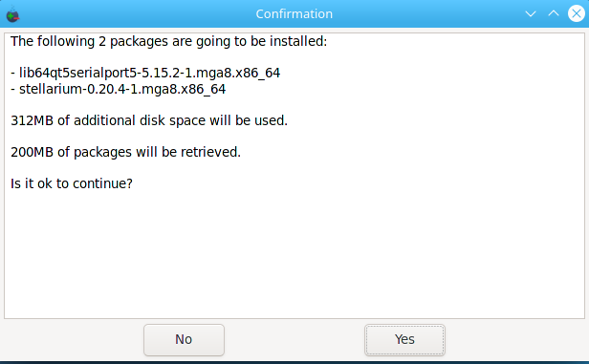Click the word "retrieved."
This screenshot has height=364, width=589.
pos(210,152)
